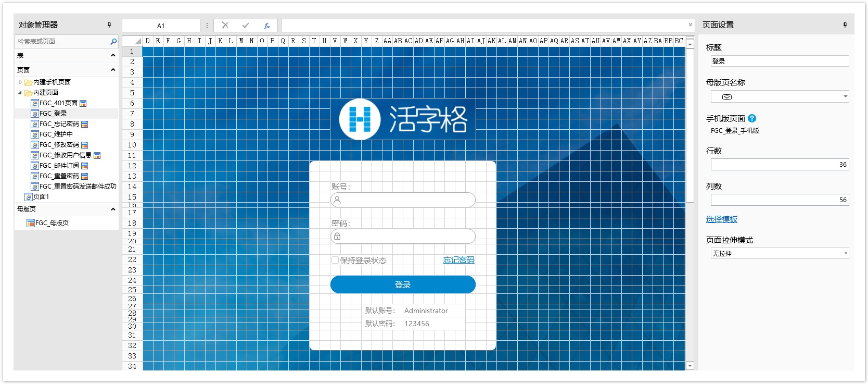This screenshot has width=868, height=384.
Task: Select row header 12
Action: [132, 166]
